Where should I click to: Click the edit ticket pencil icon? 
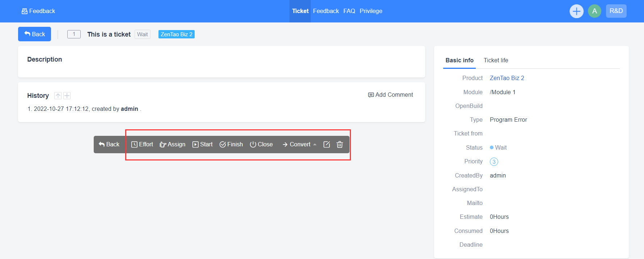coord(326,145)
